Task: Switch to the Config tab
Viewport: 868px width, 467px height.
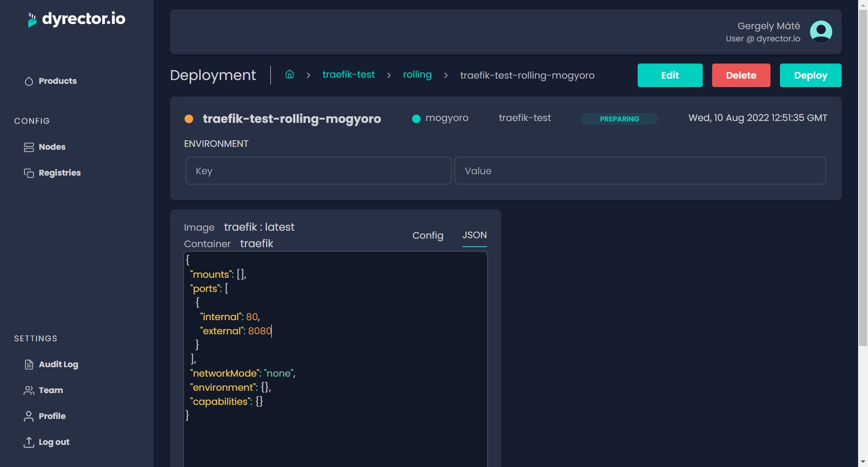Action: tap(428, 235)
